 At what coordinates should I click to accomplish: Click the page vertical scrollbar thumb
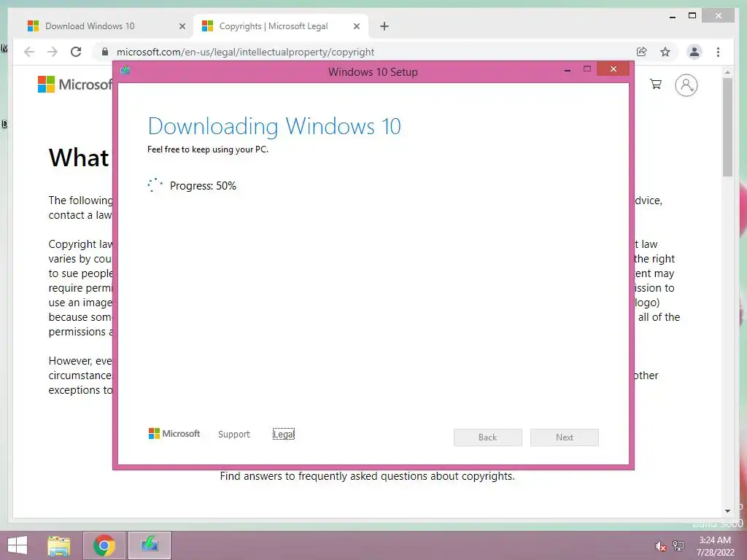[727, 127]
